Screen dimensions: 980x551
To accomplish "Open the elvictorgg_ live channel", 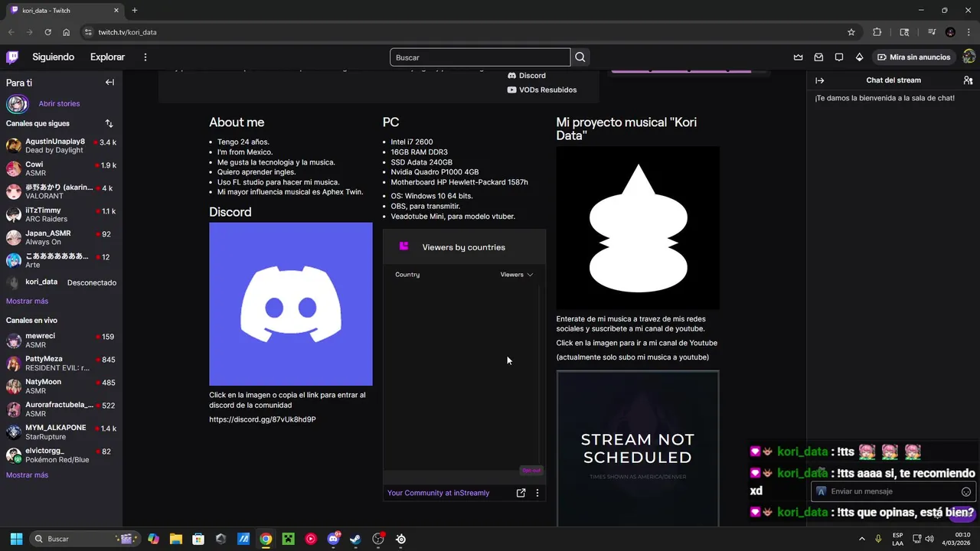I will [61, 455].
